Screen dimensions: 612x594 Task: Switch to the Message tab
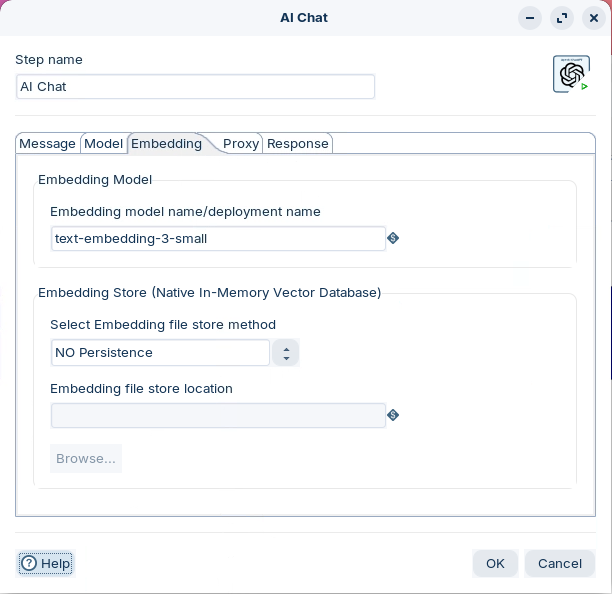pos(48,143)
